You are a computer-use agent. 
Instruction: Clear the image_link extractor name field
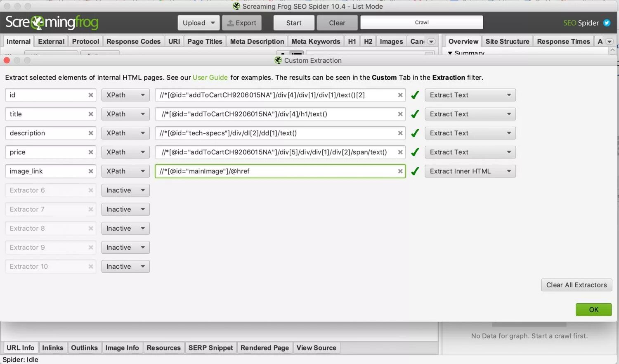click(x=91, y=171)
